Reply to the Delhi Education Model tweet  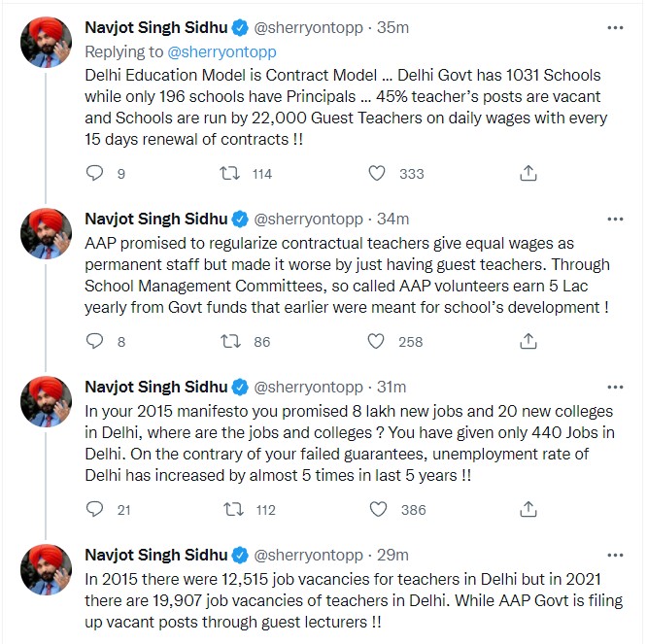(x=94, y=173)
